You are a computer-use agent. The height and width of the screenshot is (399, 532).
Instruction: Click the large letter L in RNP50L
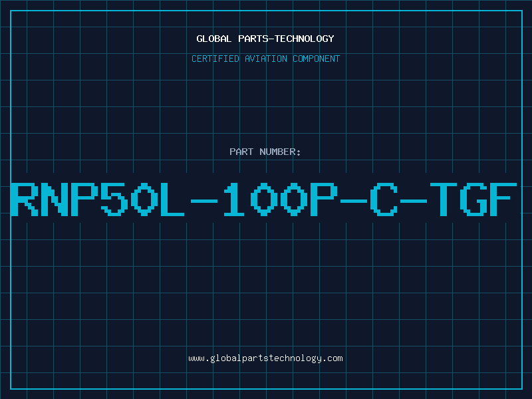coord(172,199)
